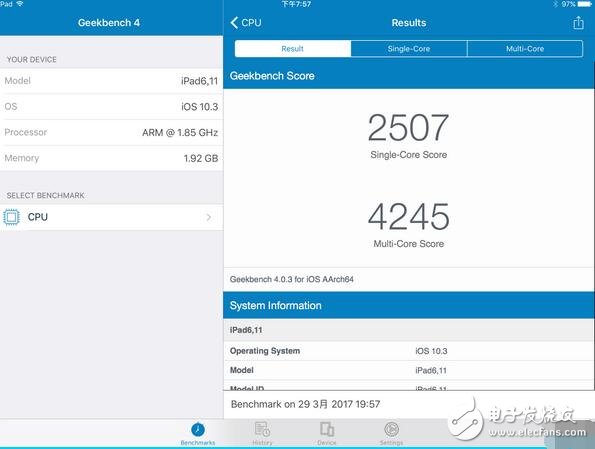
Task: Expand the CPU benchmark row chevron
Action: (208, 217)
